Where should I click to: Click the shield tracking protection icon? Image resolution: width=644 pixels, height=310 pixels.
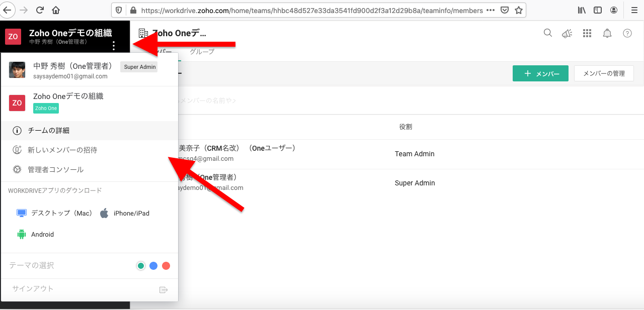pos(119,10)
